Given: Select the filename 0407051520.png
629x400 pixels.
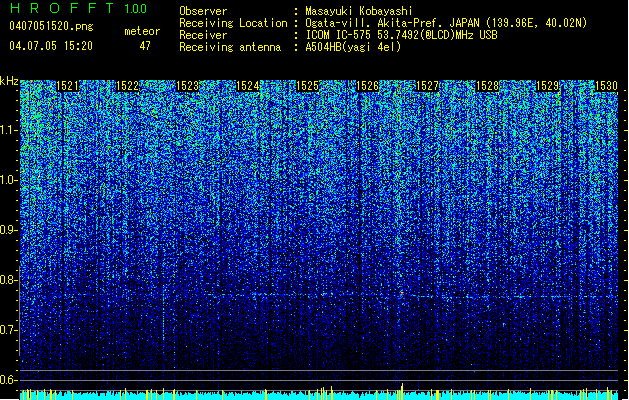Looking at the screenshot, I should [x=51, y=26].
